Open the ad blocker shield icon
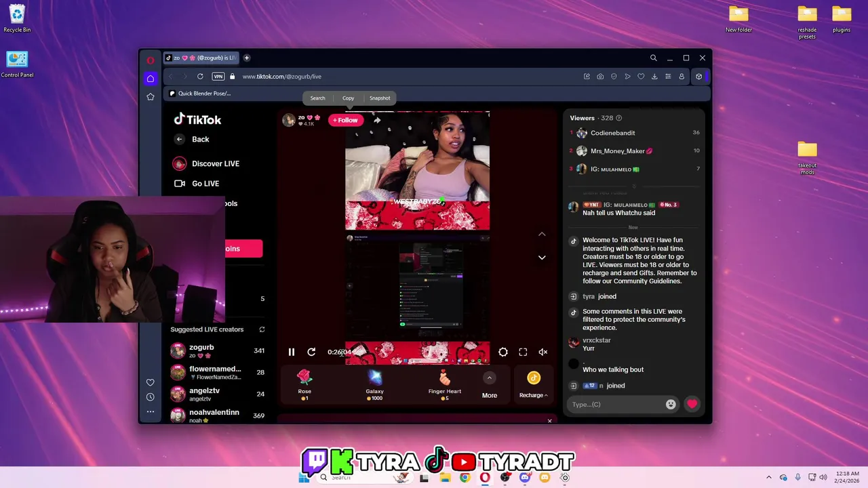The image size is (868, 488). tap(614, 77)
